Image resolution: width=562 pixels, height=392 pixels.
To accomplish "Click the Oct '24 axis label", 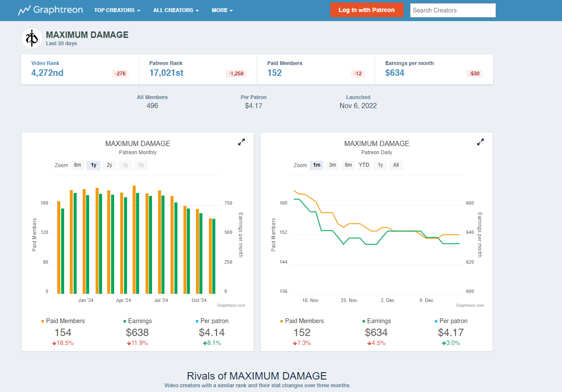I will point(199,300).
